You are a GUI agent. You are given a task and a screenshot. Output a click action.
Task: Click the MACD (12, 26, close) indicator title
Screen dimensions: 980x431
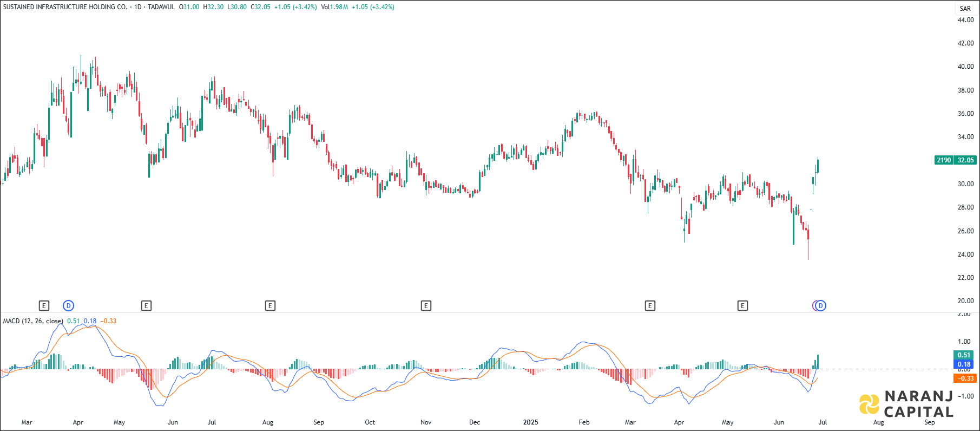click(33, 321)
